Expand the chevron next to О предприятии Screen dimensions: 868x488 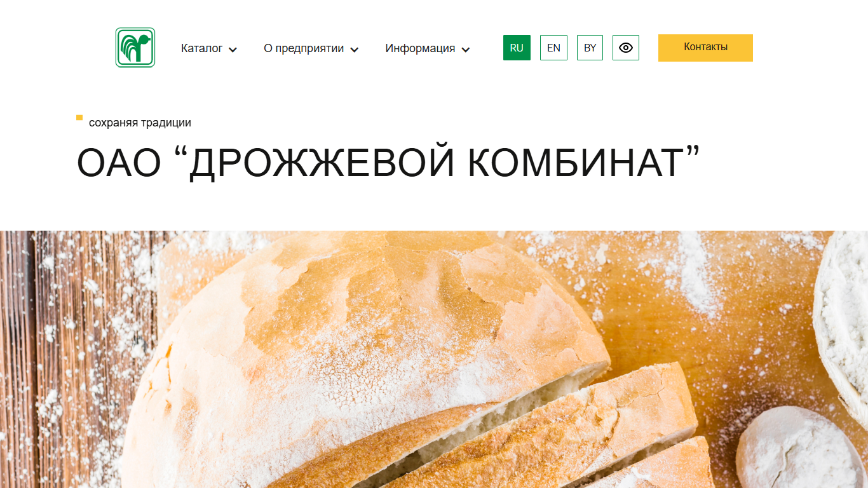click(x=354, y=50)
